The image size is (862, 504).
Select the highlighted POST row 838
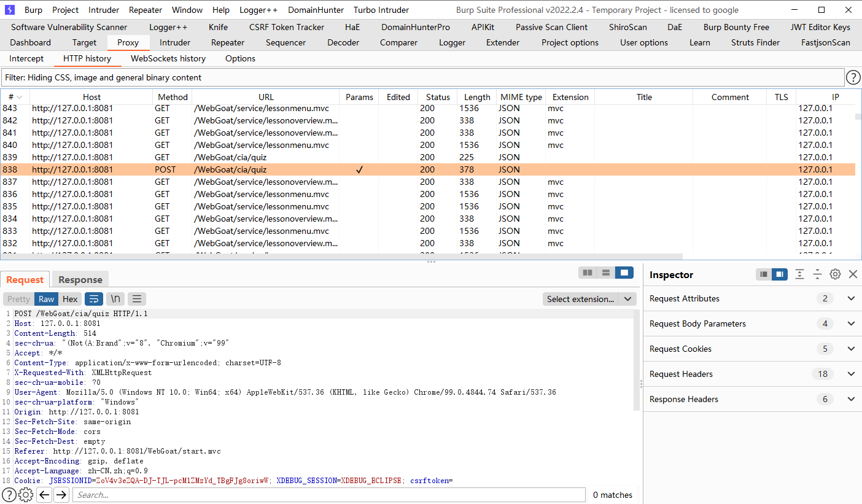[427, 169]
